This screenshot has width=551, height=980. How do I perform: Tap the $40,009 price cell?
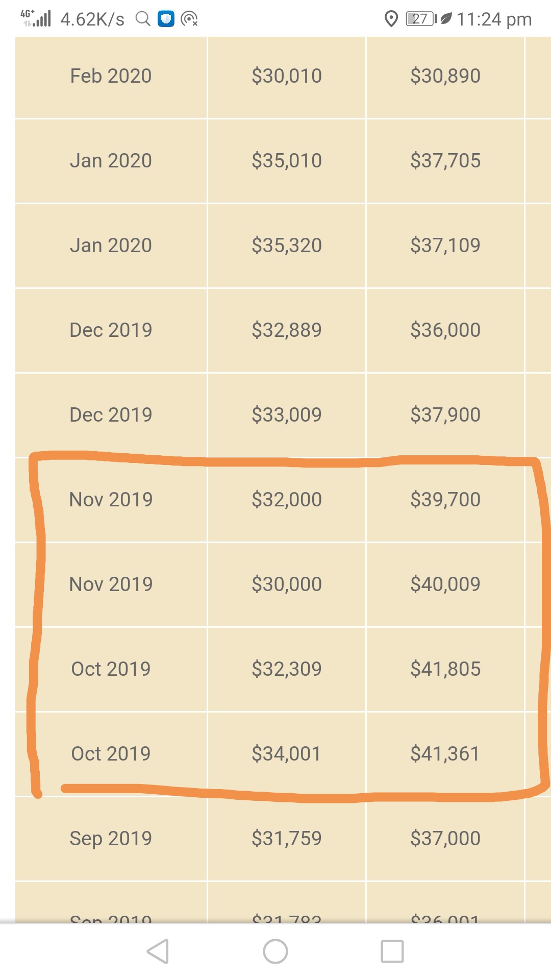click(x=445, y=584)
